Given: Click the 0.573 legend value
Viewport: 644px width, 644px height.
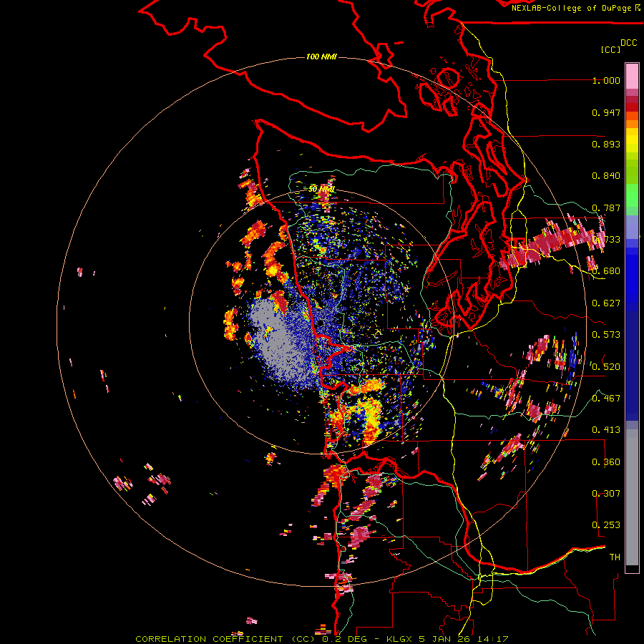Looking at the screenshot, I should 606,335.
